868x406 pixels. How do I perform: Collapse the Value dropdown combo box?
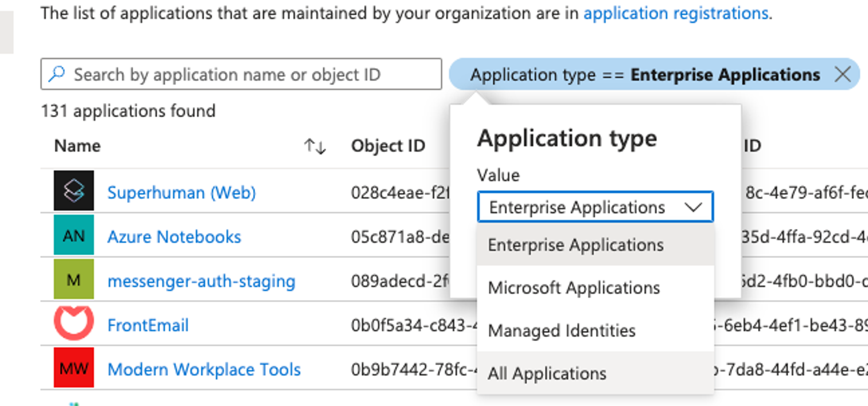pos(595,207)
